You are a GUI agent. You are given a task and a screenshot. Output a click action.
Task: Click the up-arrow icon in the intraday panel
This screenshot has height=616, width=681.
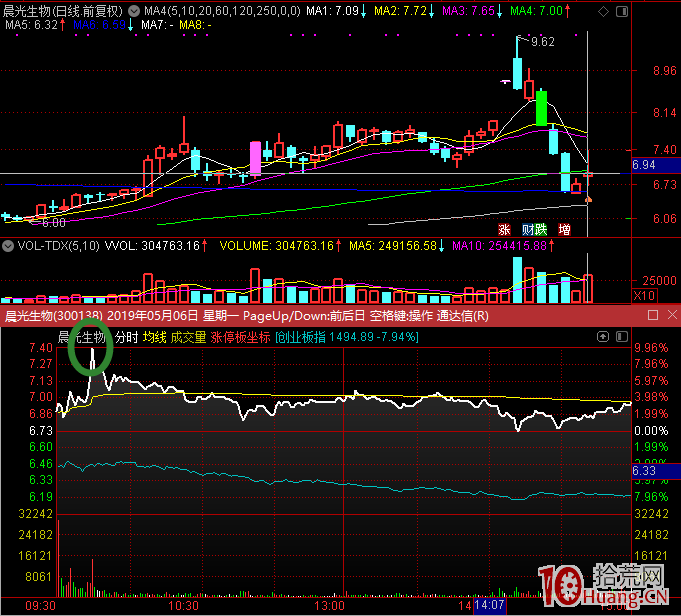click(603, 337)
